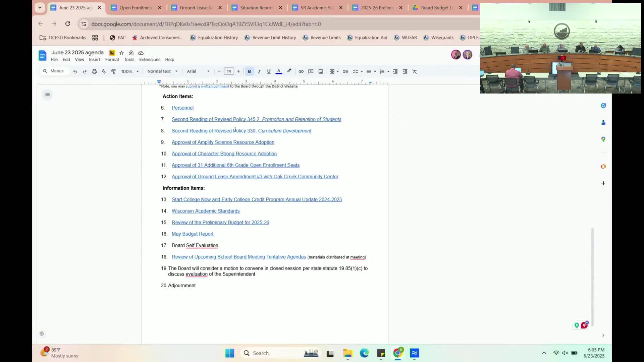Open the Arial font dropdown
The image size is (644, 362).
tap(198, 71)
